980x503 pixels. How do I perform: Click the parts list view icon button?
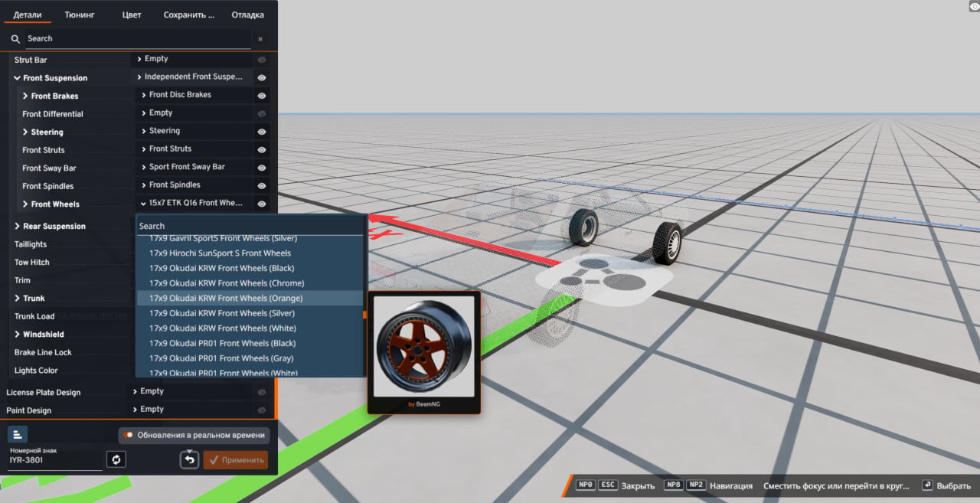point(18,434)
